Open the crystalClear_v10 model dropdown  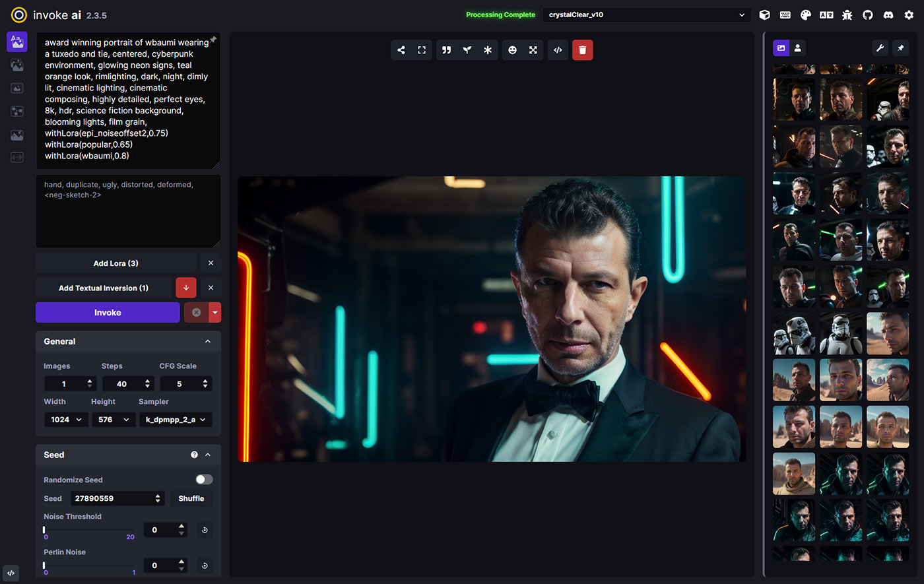(647, 15)
